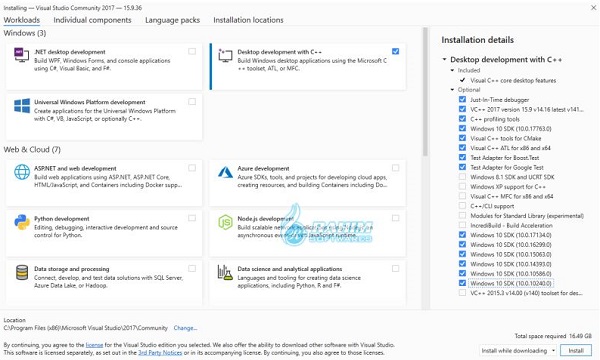Click the Python development logo icon

(x=22, y=222)
